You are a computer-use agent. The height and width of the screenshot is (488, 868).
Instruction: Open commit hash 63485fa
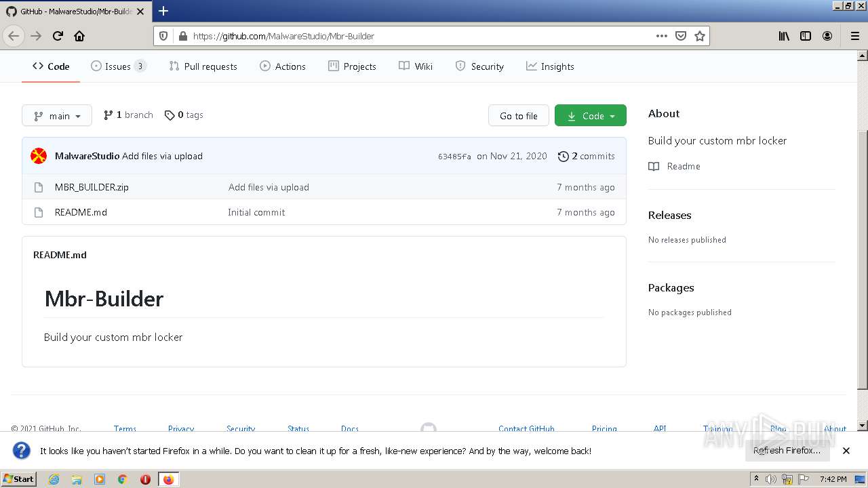tap(454, 157)
